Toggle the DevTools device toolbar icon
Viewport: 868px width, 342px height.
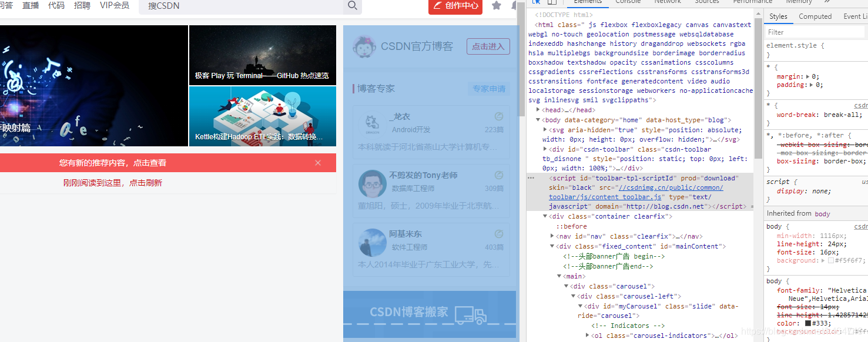pyautogui.click(x=552, y=2)
